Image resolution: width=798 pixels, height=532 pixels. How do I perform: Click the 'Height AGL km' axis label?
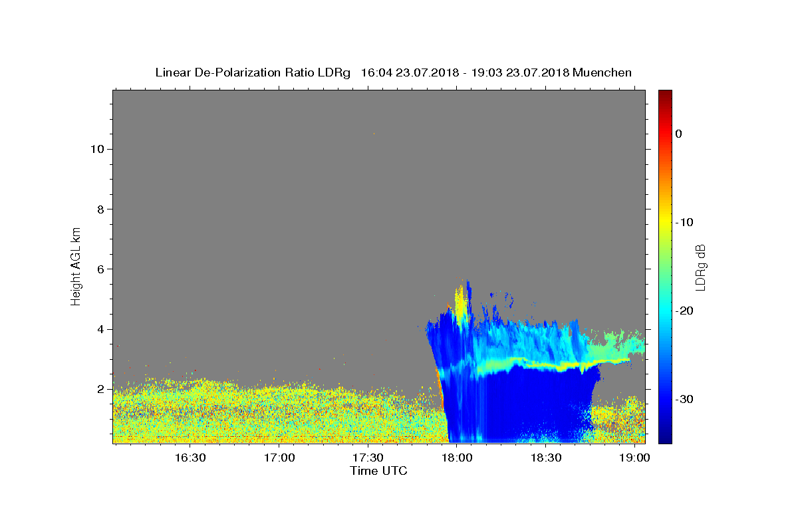[76, 265]
